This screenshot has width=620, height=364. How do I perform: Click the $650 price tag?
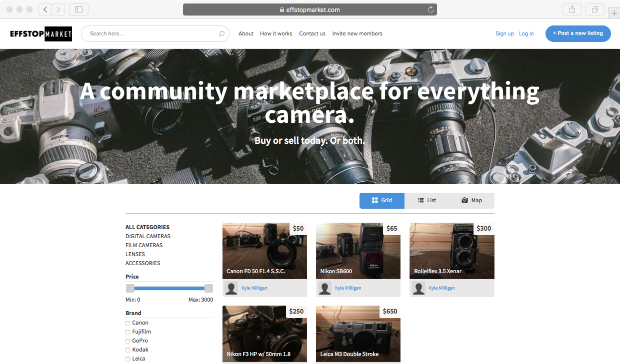(x=390, y=312)
